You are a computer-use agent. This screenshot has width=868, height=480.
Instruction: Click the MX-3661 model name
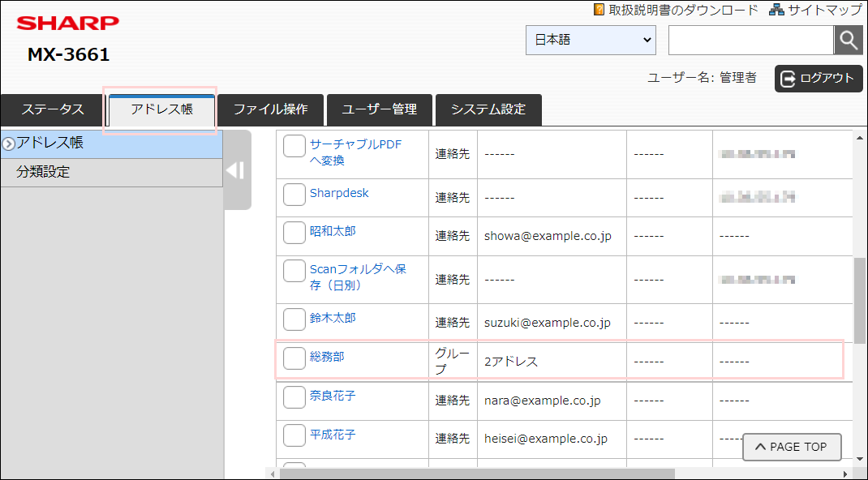(69, 55)
